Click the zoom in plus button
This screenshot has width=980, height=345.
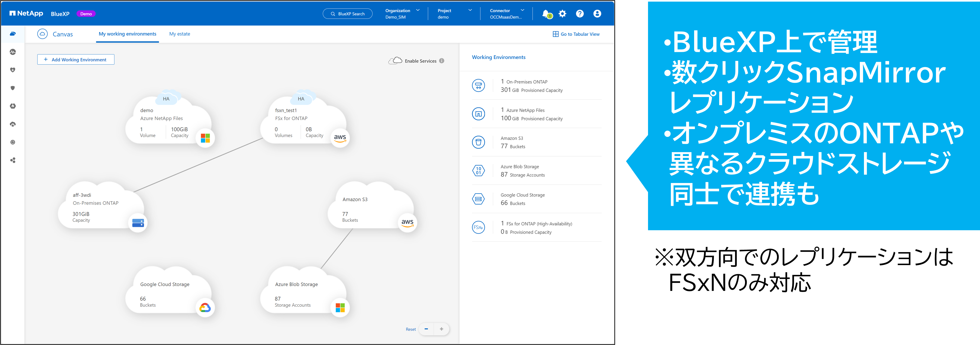[441, 329]
